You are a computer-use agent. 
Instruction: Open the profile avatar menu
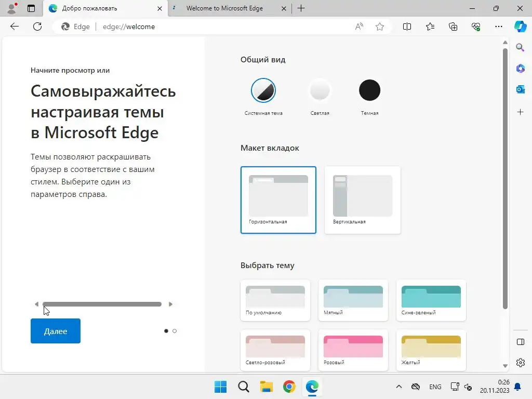12,8
